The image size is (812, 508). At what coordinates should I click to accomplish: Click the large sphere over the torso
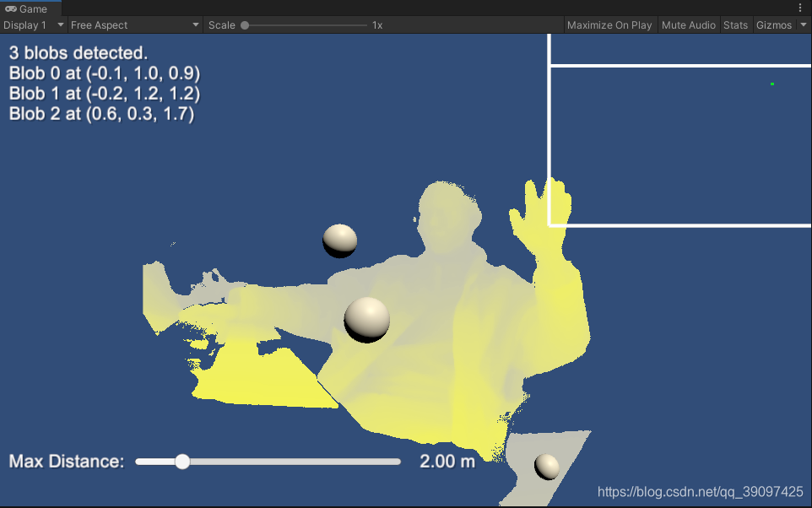[x=366, y=318]
